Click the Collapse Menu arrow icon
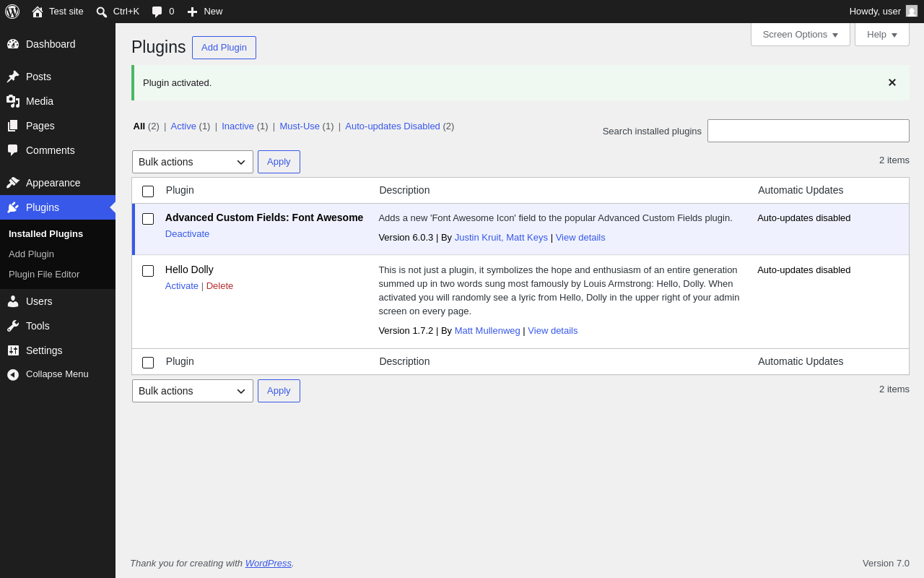The image size is (924, 578). tap(13, 374)
